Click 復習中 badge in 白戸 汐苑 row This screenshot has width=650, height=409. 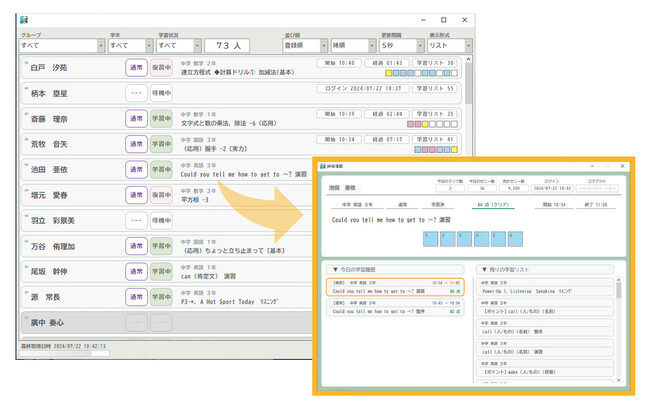[161, 68]
